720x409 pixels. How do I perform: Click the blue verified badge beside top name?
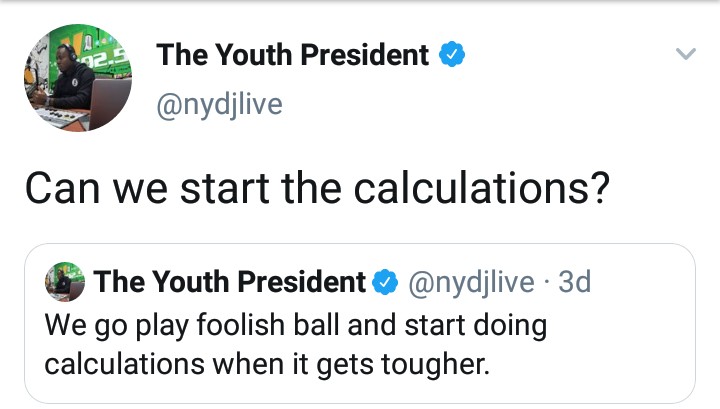point(452,54)
